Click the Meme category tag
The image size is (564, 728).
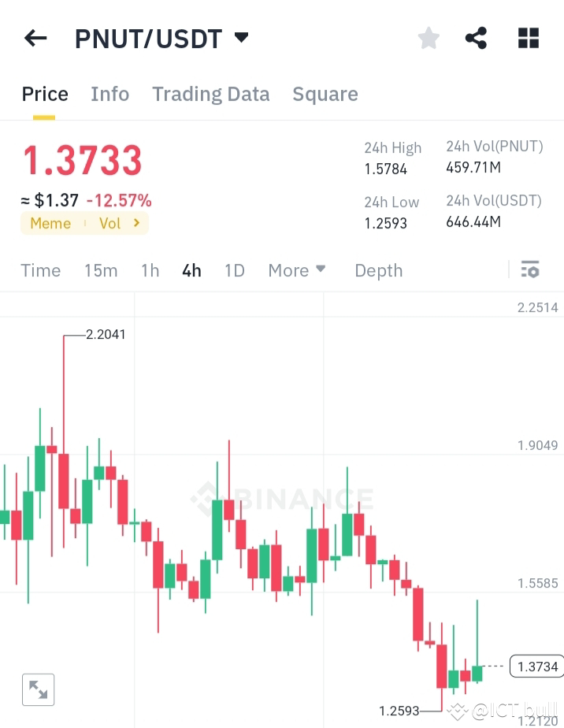50,223
